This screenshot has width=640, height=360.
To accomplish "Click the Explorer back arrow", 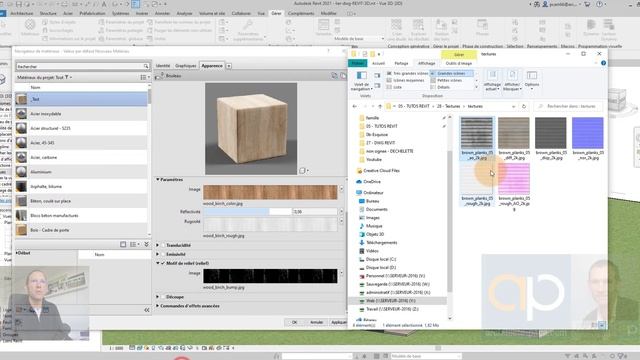I will pyautogui.click(x=355, y=106).
